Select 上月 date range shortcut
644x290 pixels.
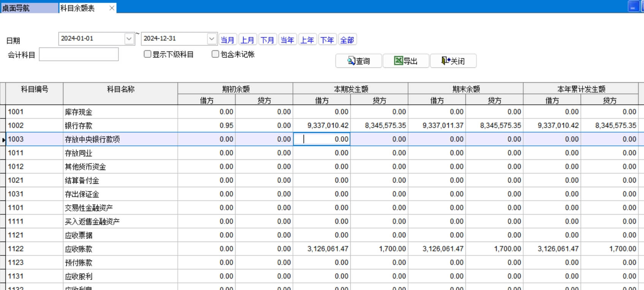[x=247, y=40]
